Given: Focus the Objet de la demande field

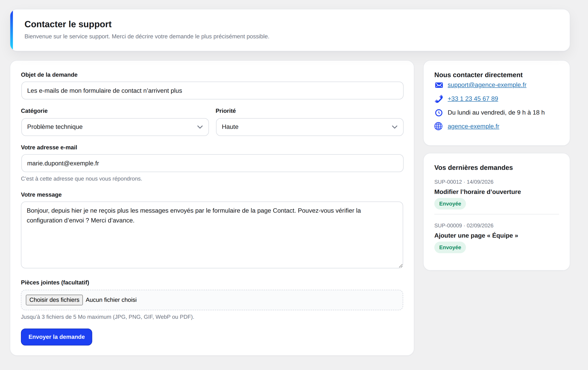Looking at the screenshot, I should click(x=212, y=91).
